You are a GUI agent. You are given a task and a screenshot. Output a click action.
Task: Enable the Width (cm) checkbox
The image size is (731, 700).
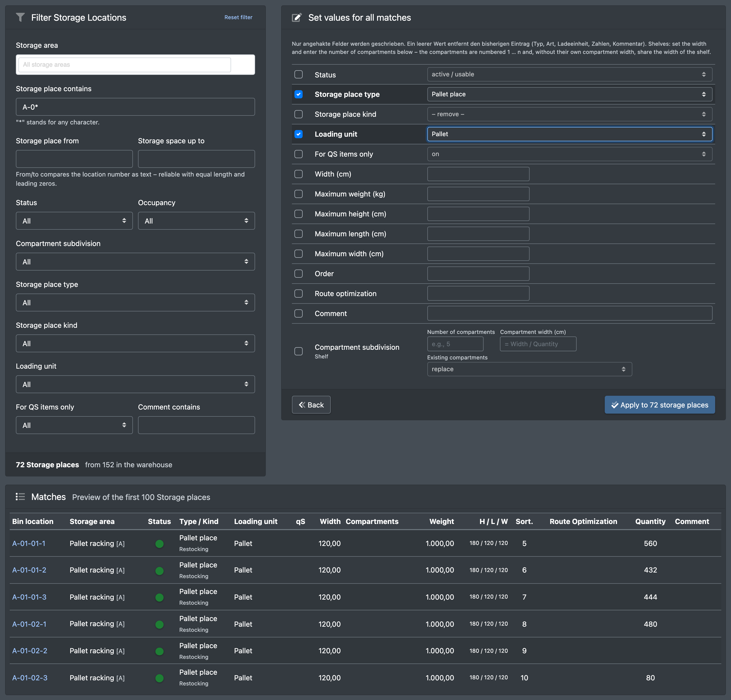[x=298, y=174]
